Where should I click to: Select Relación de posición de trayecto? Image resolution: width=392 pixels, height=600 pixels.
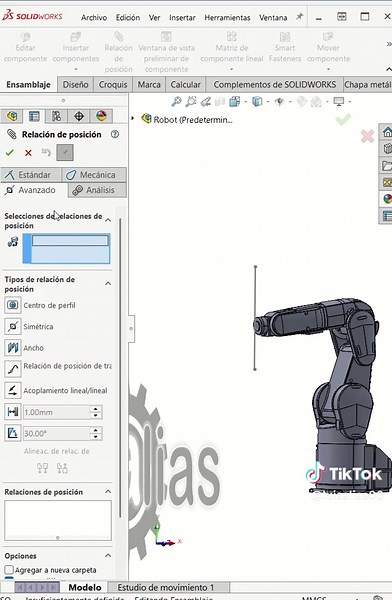[58, 368]
